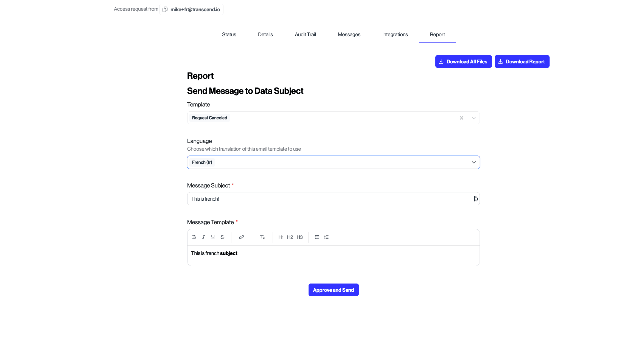Switch to the Audit Trail tab

point(305,35)
